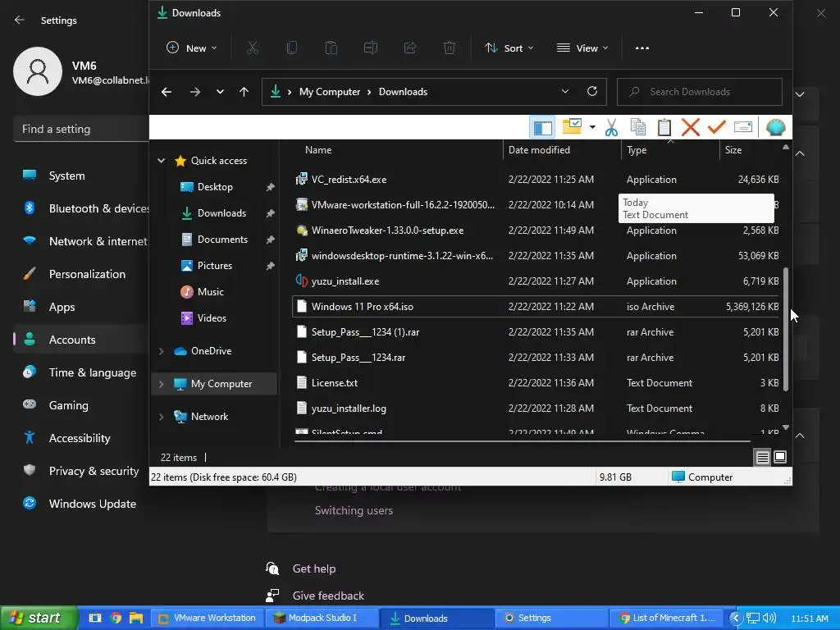Click Get help link in Settings

(314, 569)
